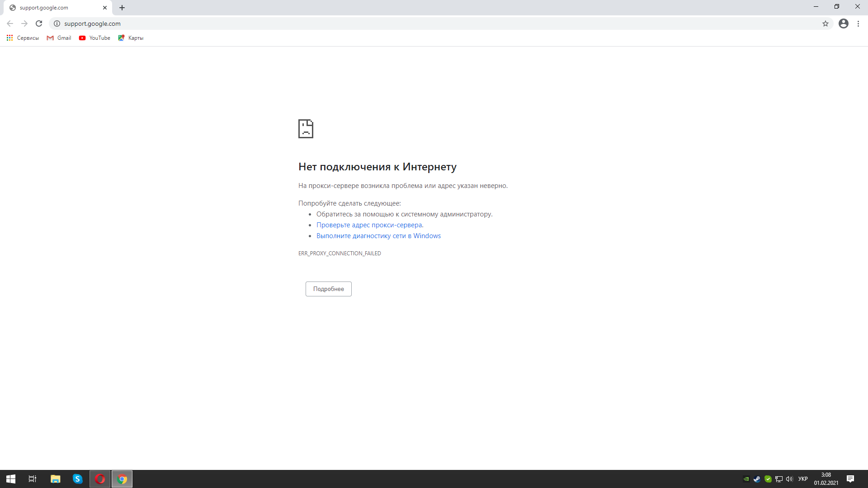Viewport: 868px width, 488px height.
Task: Open the Chrome profile avatar menu
Action: coord(843,23)
